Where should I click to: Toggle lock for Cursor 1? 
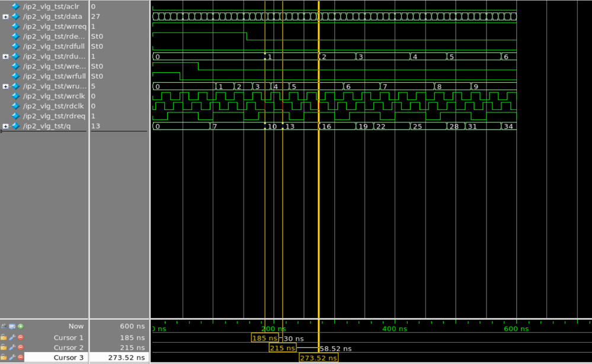(x=4, y=337)
